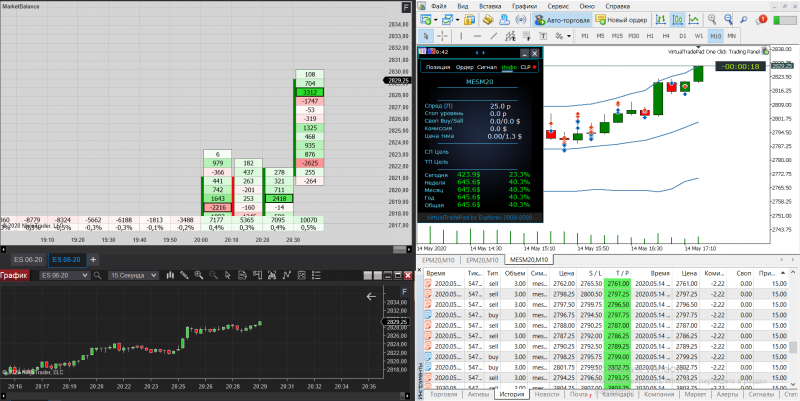This screenshot has width=800, height=401.
Task: Open the Сигнал tab in VirtualTradePad
Action: click(487, 67)
